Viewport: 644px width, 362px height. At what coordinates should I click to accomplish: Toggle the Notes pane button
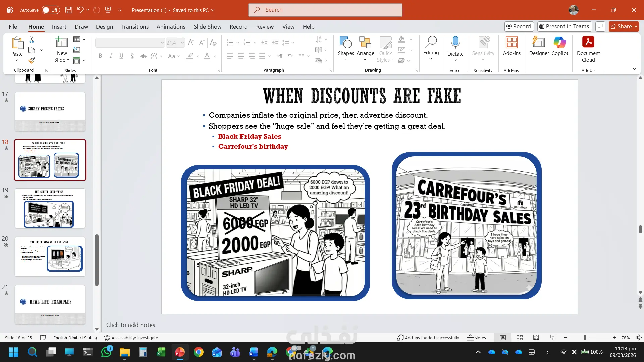coord(476,338)
